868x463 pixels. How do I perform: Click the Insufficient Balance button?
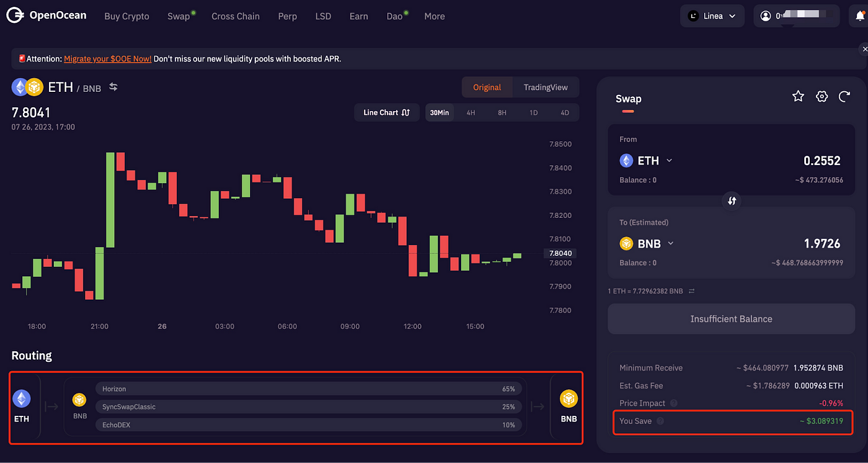732,319
